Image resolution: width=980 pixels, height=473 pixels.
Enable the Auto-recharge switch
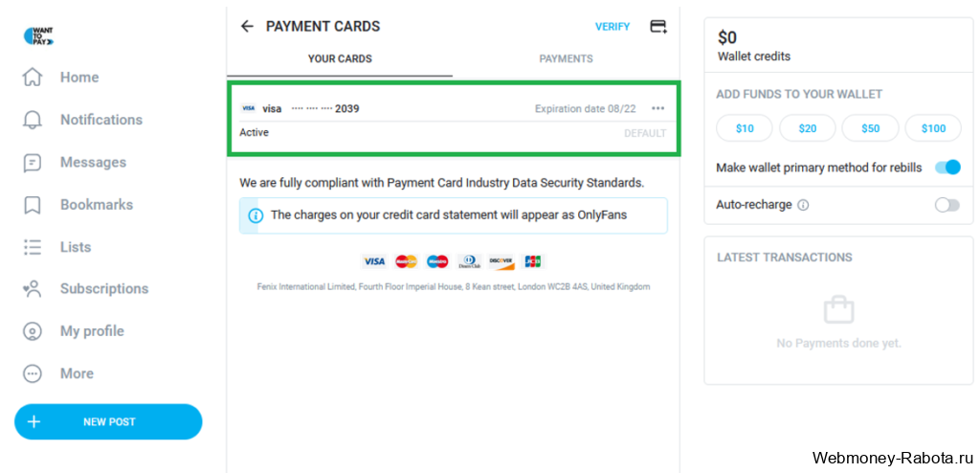click(x=947, y=205)
